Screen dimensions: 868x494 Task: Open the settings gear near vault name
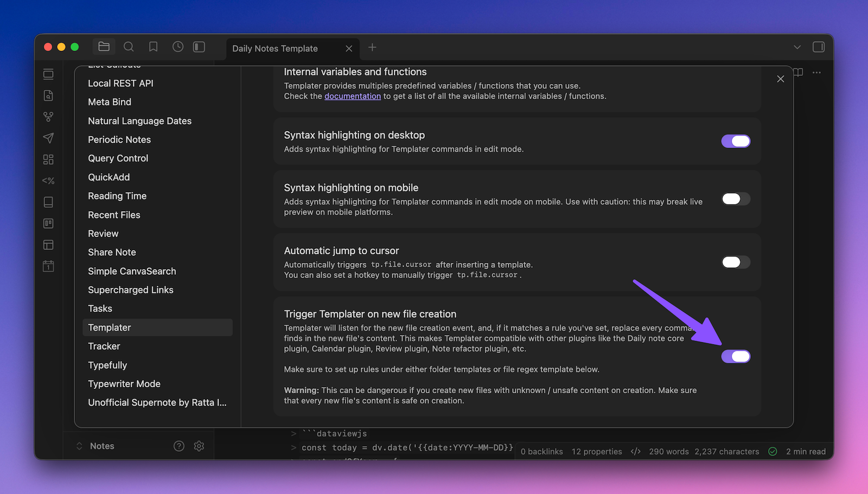click(199, 446)
